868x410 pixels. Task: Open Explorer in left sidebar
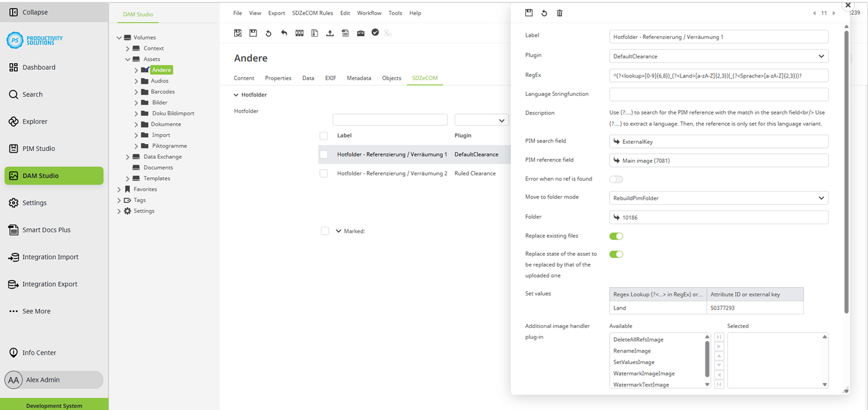34,122
